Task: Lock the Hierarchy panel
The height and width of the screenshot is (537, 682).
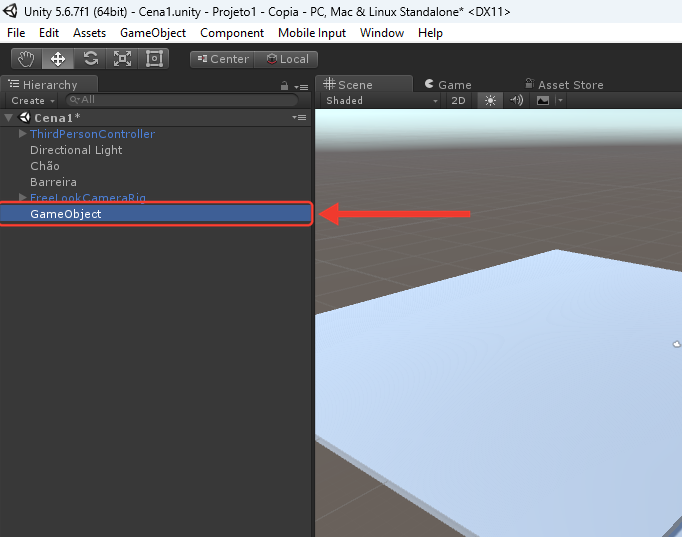Action: pos(284,86)
